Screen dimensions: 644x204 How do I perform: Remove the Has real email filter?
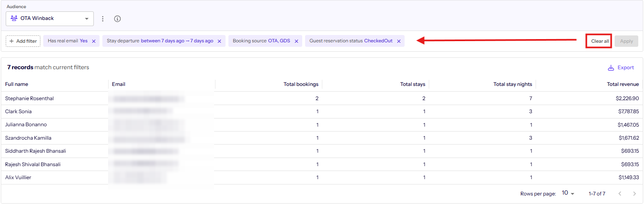coord(94,41)
